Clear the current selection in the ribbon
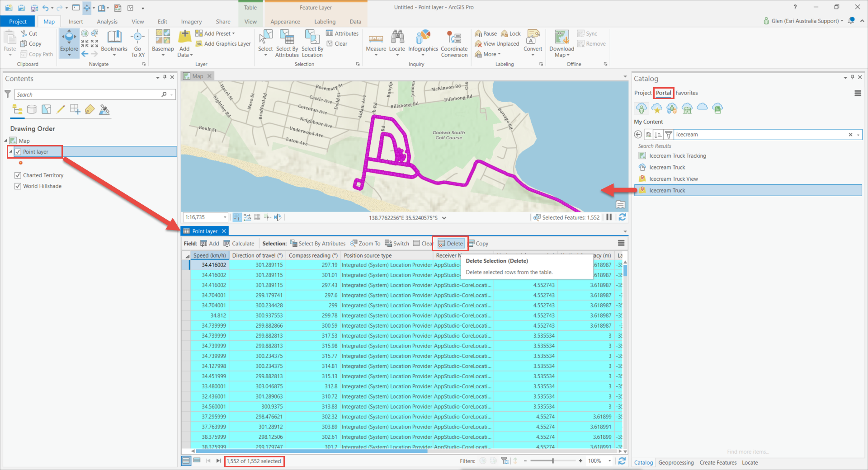The image size is (868, 470). click(338, 43)
